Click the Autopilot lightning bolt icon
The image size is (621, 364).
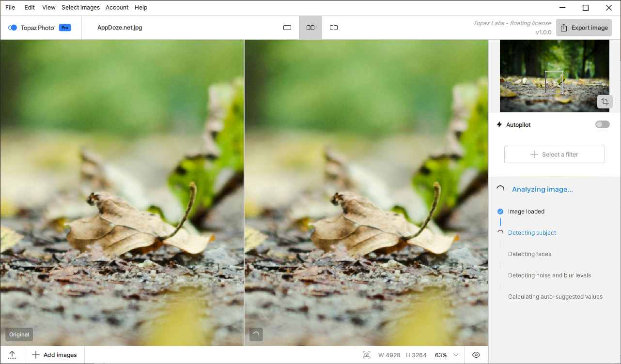[x=499, y=124]
